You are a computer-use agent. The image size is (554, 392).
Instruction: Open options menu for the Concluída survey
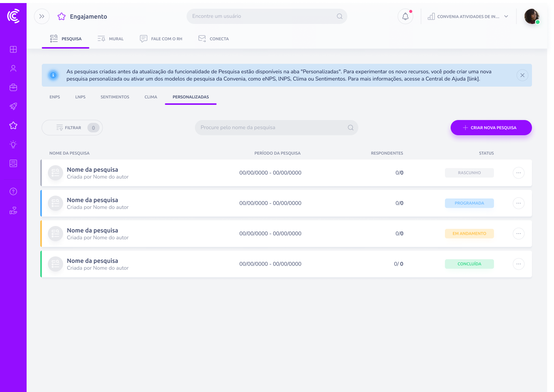click(518, 264)
